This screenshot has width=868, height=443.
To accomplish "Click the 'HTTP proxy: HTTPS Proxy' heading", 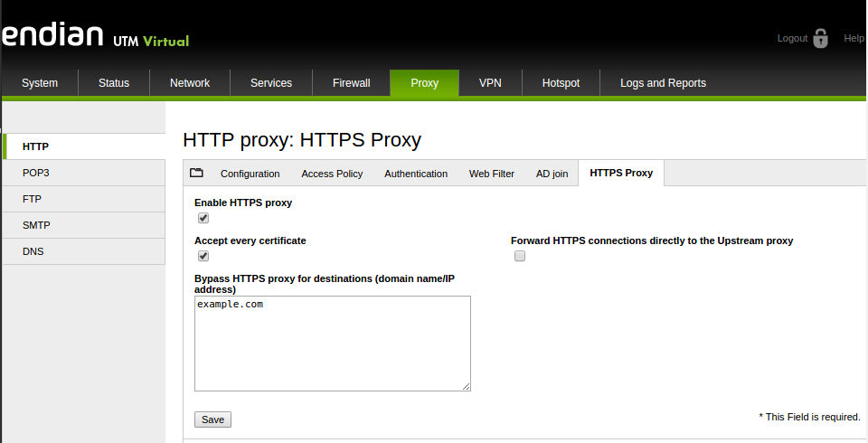I will pyautogui.click(x=302, y=140).
